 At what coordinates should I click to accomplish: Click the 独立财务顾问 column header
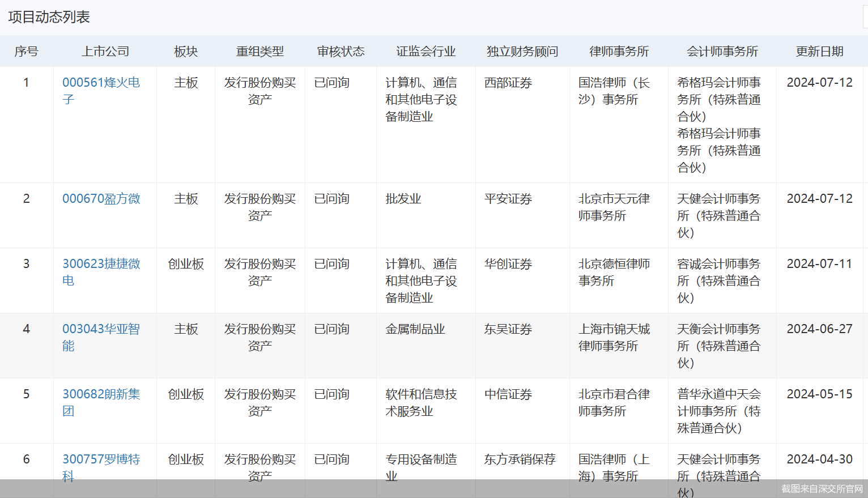click(522, 52)
